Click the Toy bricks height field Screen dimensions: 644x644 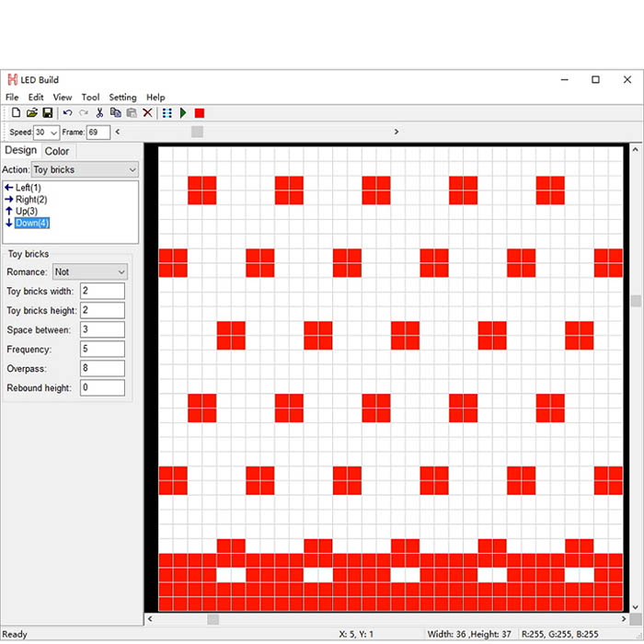(102, 310)
